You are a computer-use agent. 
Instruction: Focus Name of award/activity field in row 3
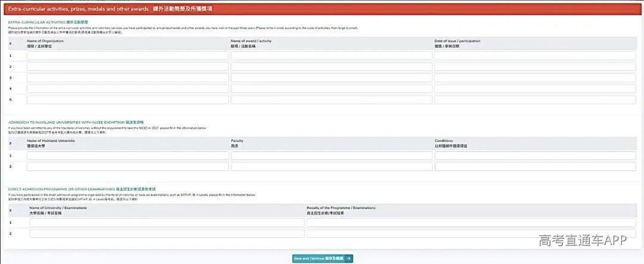(x=332, y=77)
